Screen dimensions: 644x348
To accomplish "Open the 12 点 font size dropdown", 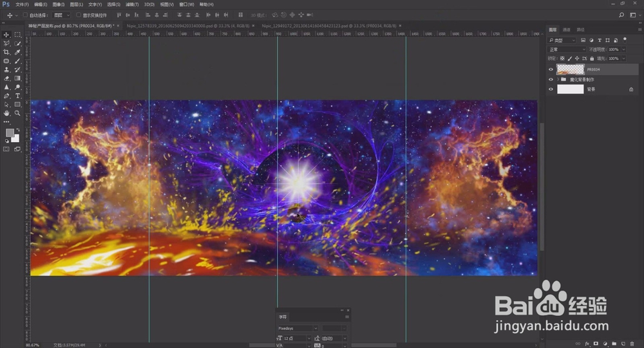I will [296, 338].
